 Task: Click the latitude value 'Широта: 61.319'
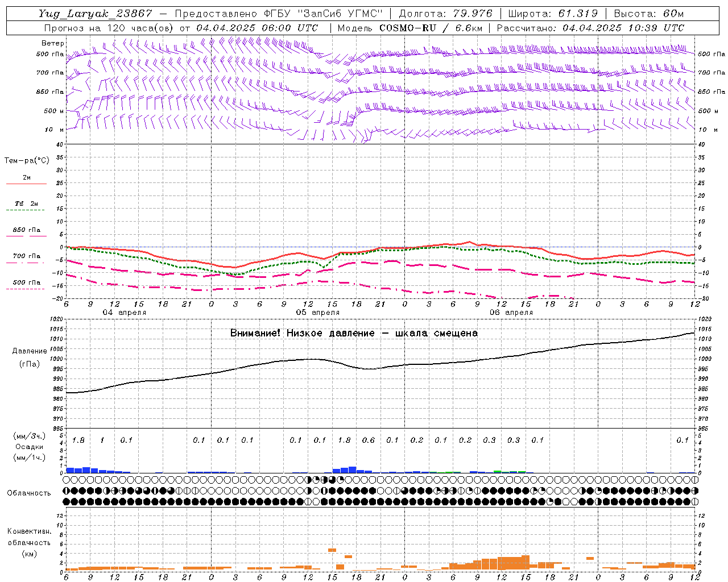[x=553, y=14]
